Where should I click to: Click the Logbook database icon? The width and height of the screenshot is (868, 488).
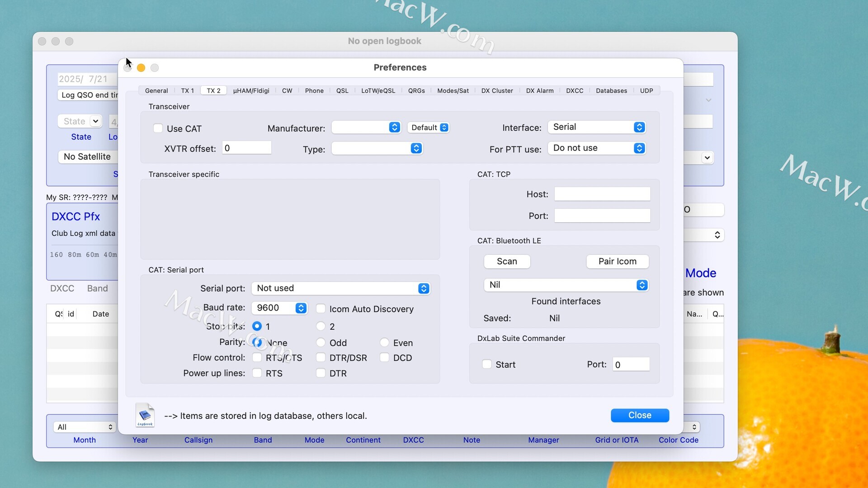[145, 415]
